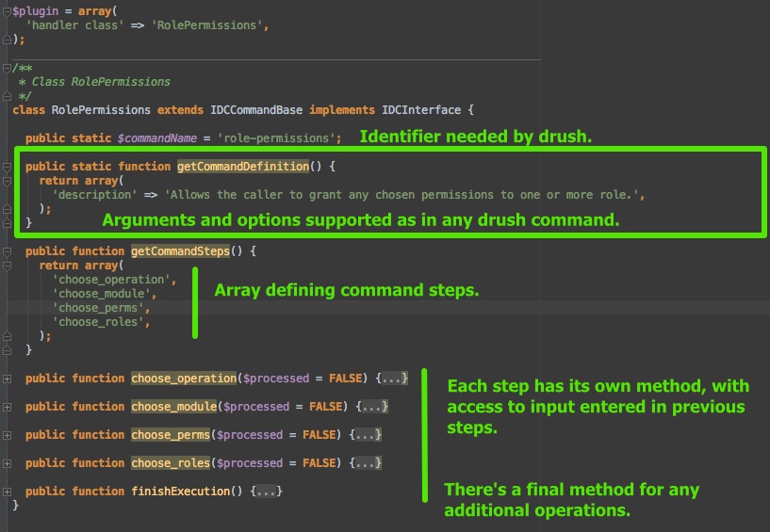Expand the collapsed finishExecution method

point(7,492)
